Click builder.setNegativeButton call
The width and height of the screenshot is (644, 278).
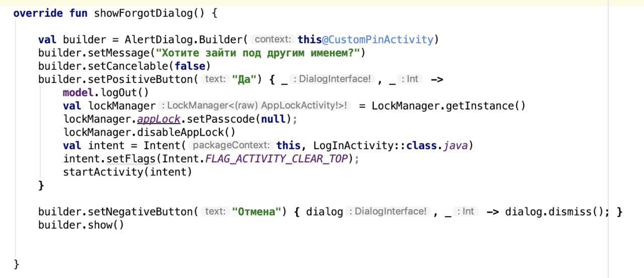click(x=118, y=212)
